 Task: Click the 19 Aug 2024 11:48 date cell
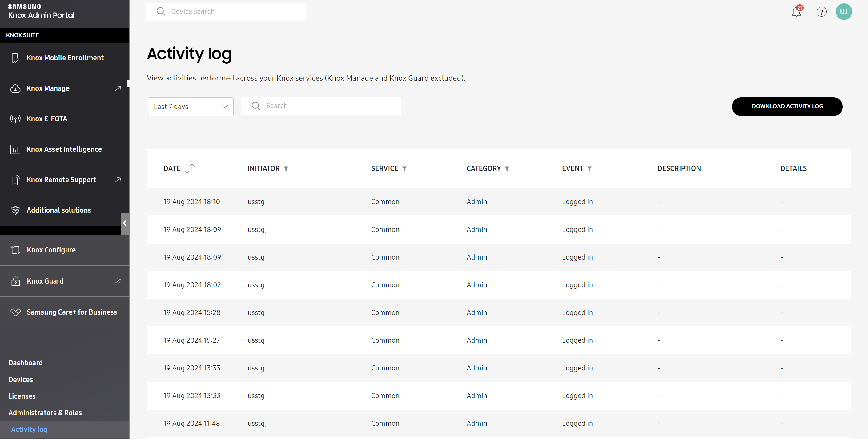coord(191,424)
